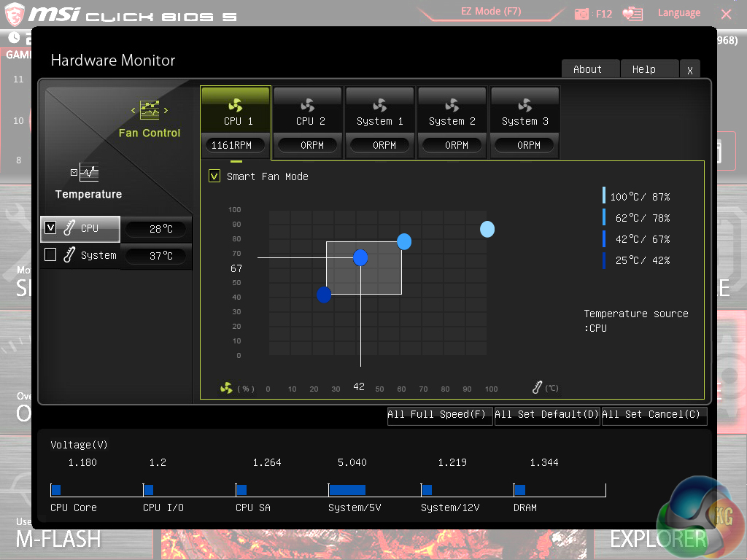Click the right arrow beside Fan Control
The image size is (747, 560).
click(166, 111)
